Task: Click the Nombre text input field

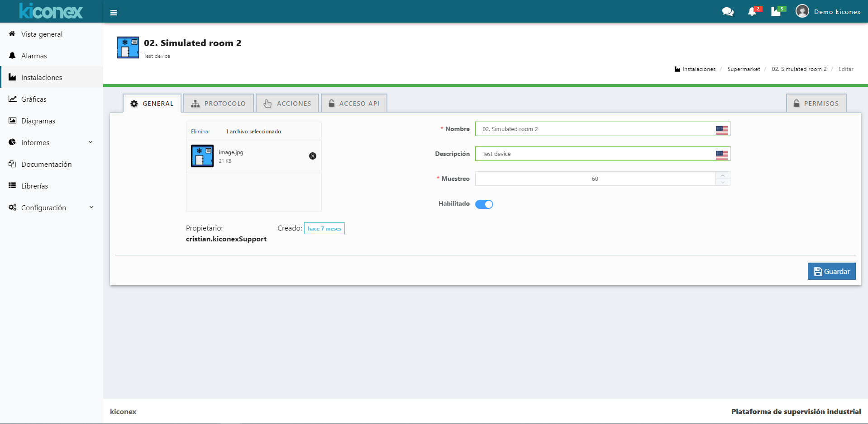Action: click(593, 129)
